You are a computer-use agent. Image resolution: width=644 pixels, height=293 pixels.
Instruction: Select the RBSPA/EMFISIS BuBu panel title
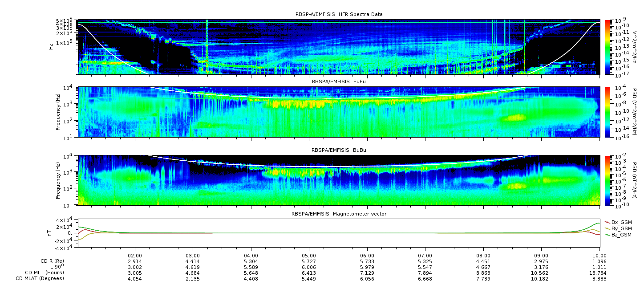(339, 151)
